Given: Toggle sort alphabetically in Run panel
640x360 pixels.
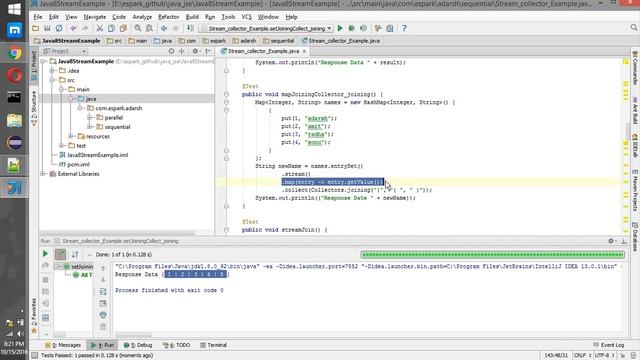Looking at the screenshot, I should tap(75, 254).
